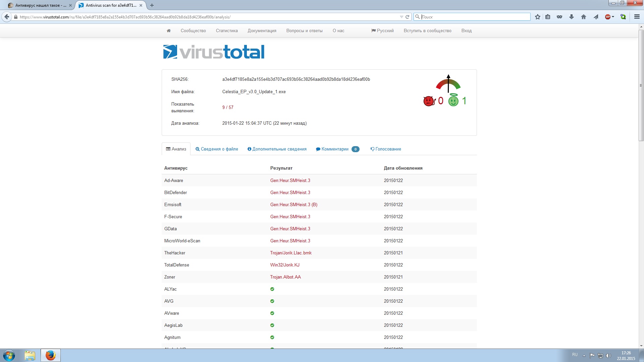The width and height of the screenshot is (644, 362).
Task: Click the page vertical scrollbar thumb
Action: click(x=641, y=85)
